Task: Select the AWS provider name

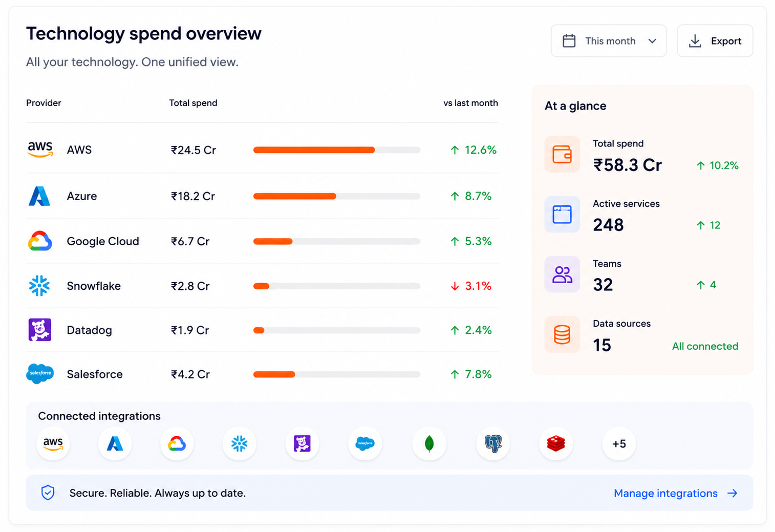Action: tap(79, 150)
